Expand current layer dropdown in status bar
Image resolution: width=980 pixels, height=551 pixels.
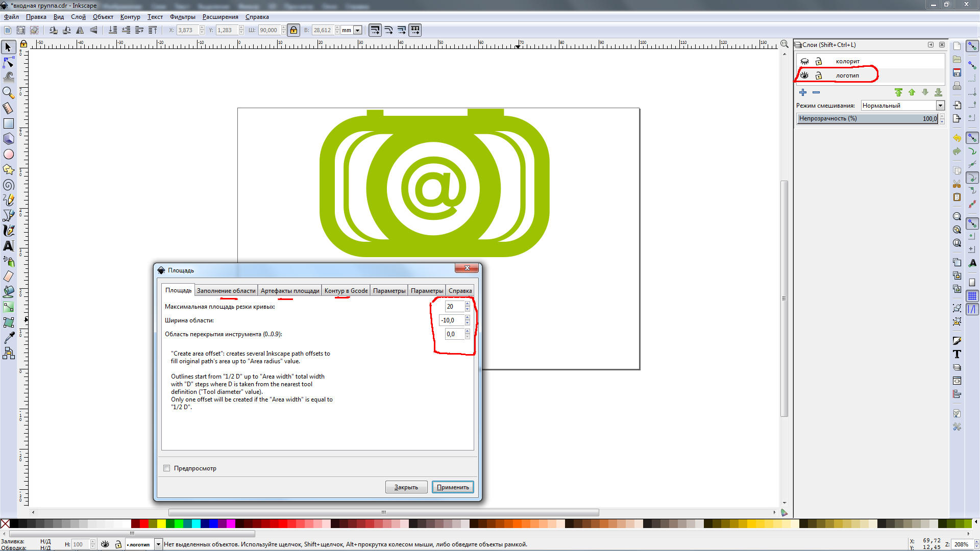coord(158,544)
